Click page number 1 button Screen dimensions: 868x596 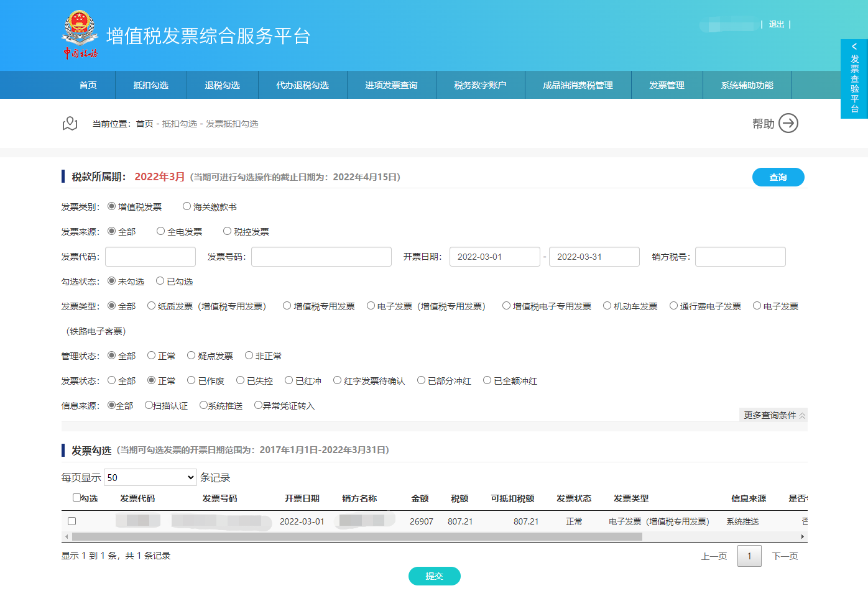[x=749, y=556]
